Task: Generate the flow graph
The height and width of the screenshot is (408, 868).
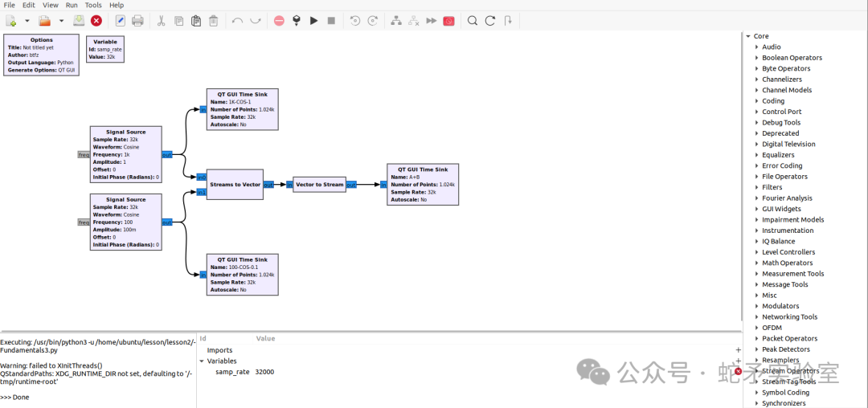Action: pos(296,21)
